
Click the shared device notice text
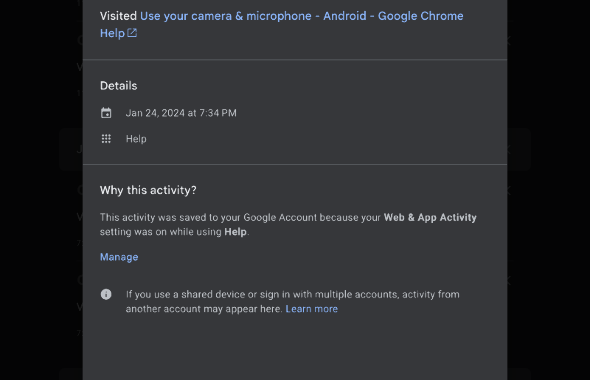[292, 301]
